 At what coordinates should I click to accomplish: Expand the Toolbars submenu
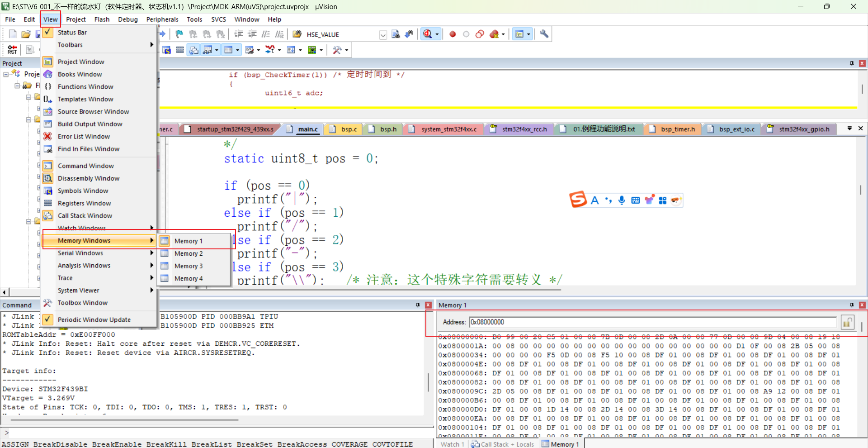[99, 45]
